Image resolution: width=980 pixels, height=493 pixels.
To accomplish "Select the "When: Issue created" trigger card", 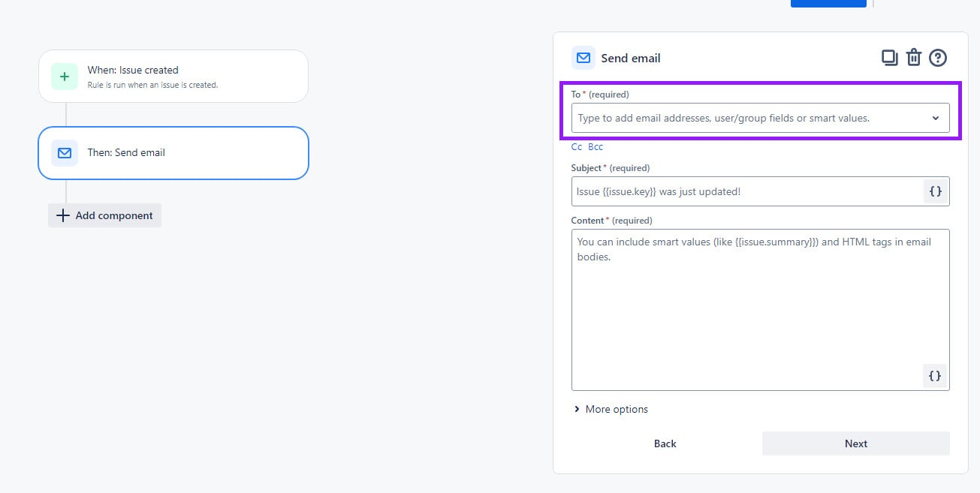I will click(x=173, y=77).
